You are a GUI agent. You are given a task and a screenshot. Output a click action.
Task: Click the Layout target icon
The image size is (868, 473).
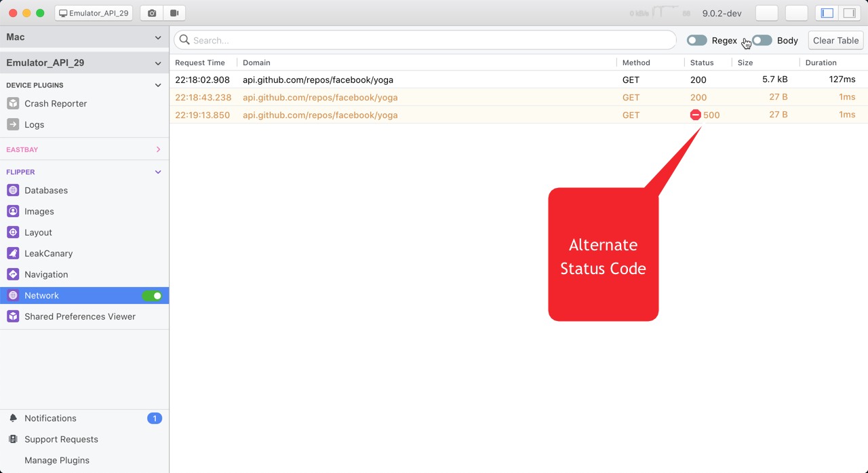pos(13,233)
